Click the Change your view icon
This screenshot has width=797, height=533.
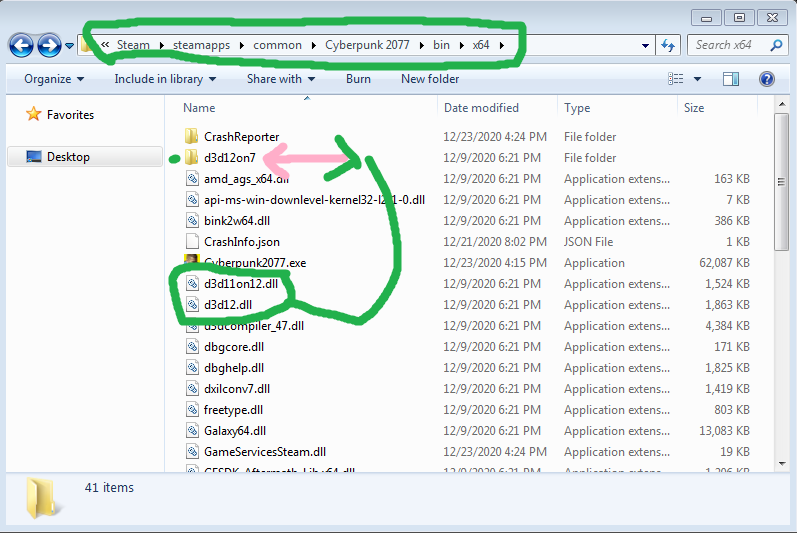tap(676, 79)
